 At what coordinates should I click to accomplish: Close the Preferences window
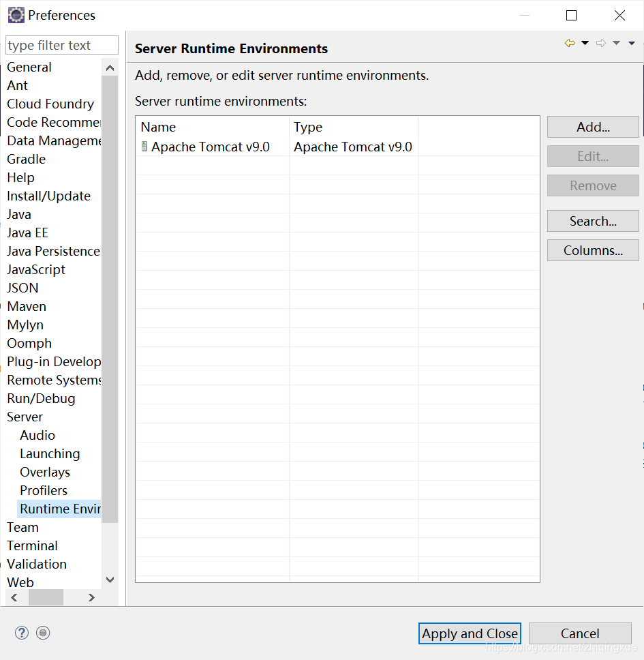[619, 16]
